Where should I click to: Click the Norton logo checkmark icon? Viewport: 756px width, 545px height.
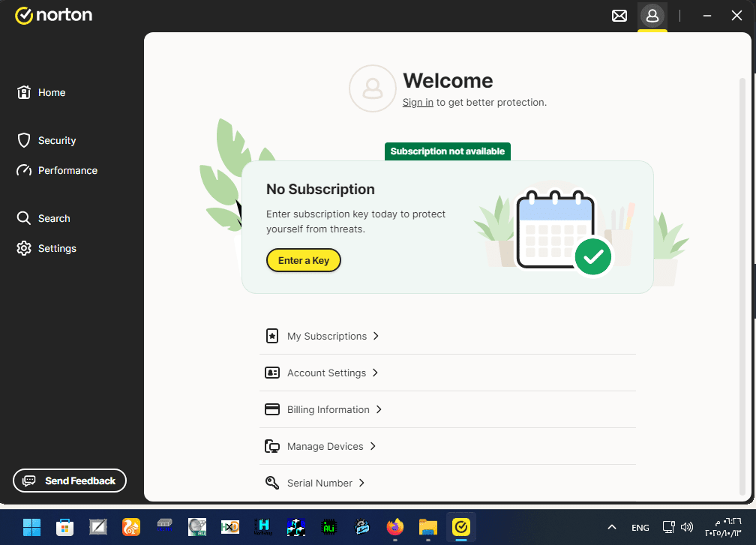pos(24,15)
